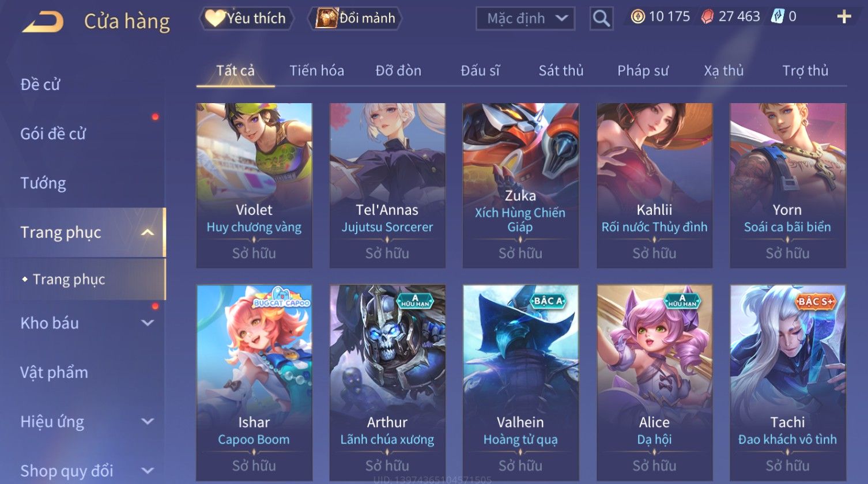This screenshot has width=868, height=484.
Task: Click the red ruby currency icon
Action: click(x=707, y=17)
